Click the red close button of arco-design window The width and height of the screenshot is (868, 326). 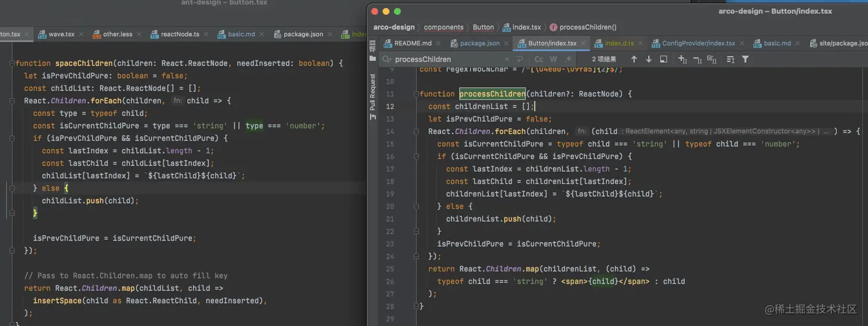tap(375, 11)
